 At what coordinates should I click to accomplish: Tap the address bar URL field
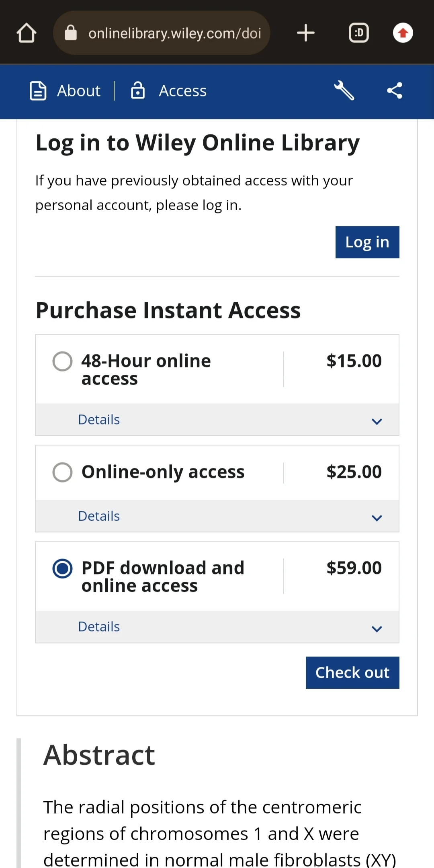(x=175, y=33)
